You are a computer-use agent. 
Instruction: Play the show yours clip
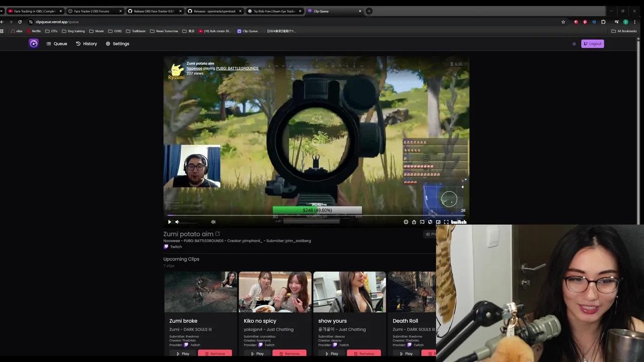332,353
